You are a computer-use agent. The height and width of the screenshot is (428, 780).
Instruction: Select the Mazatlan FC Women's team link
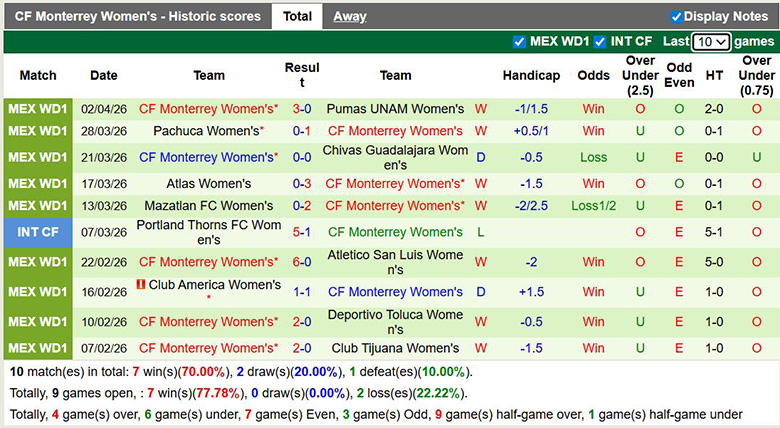pyautogui.click(x=208, y=205)
